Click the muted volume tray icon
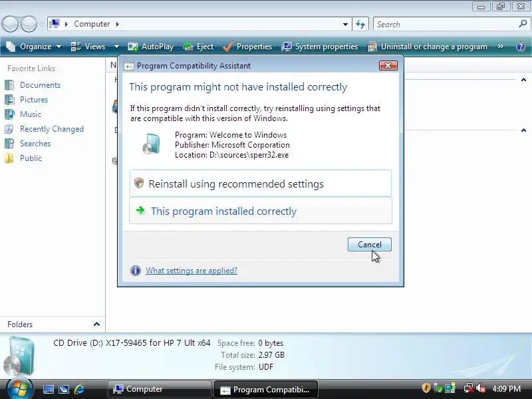Image resolution: width=532 pixels, height=399 pixels. click(481, 388)
